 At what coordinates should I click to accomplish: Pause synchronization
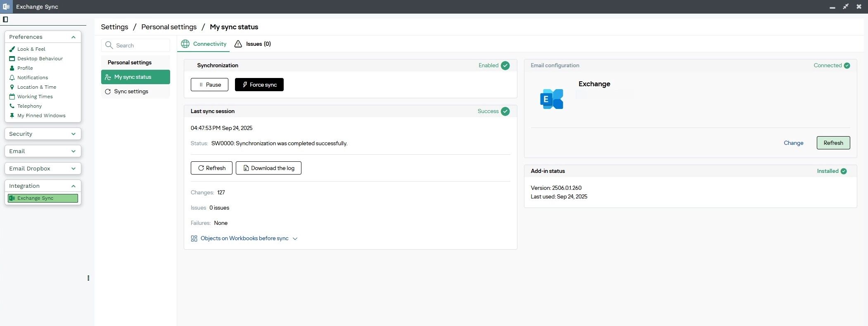point(209,85)
